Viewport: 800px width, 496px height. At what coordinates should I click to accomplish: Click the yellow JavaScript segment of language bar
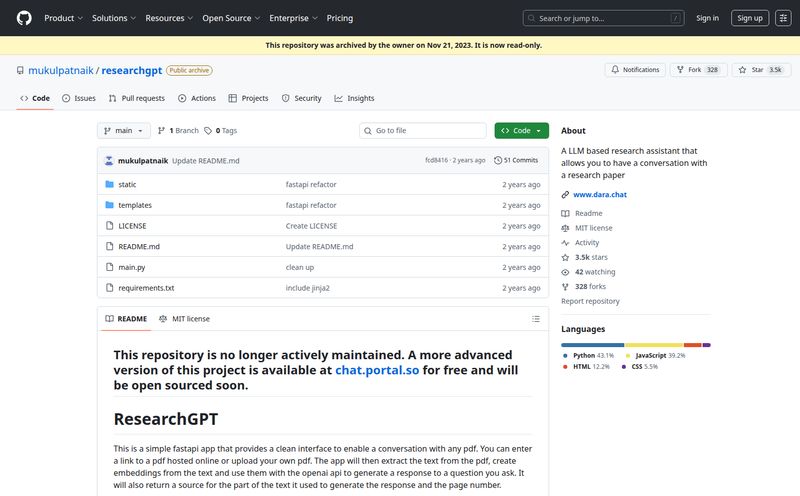point(654,345)
